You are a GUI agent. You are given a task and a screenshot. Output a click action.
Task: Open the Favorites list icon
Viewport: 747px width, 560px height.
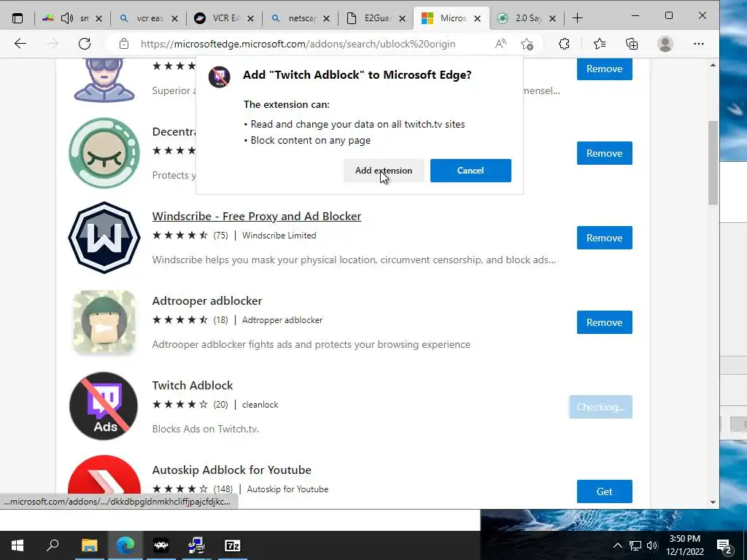coord(600,44)
